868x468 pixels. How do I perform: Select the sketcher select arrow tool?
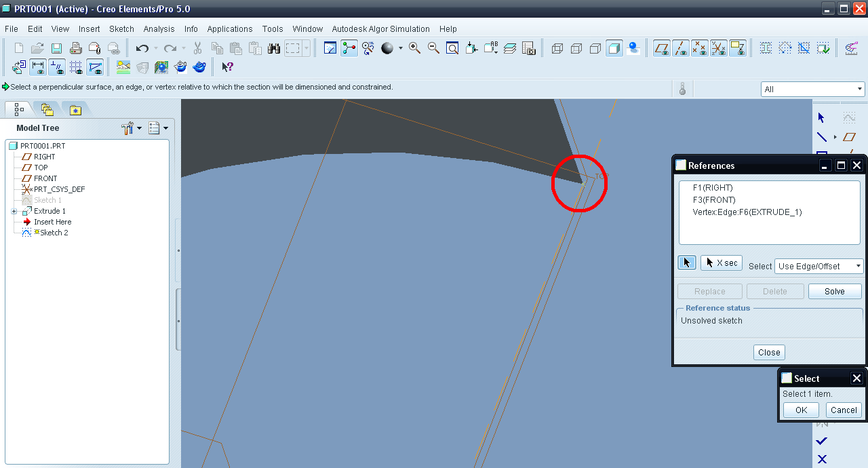tap(822, 117)
